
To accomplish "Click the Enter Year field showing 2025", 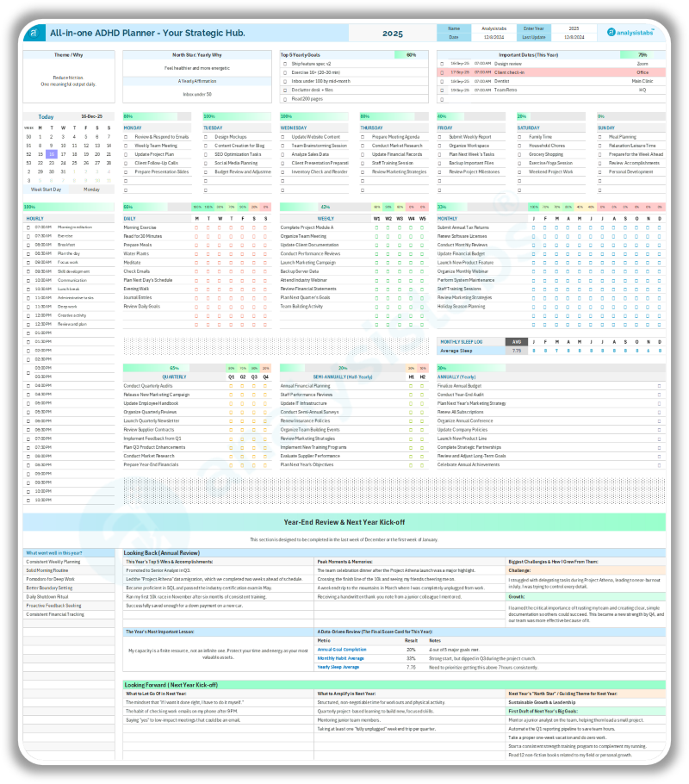I will click(574, 28).
